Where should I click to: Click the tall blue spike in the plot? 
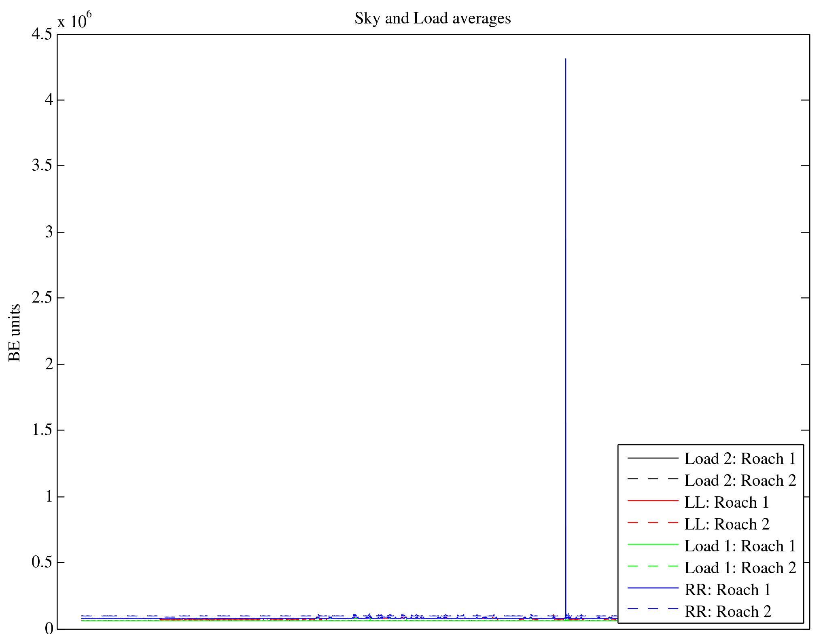click(565, 324)
